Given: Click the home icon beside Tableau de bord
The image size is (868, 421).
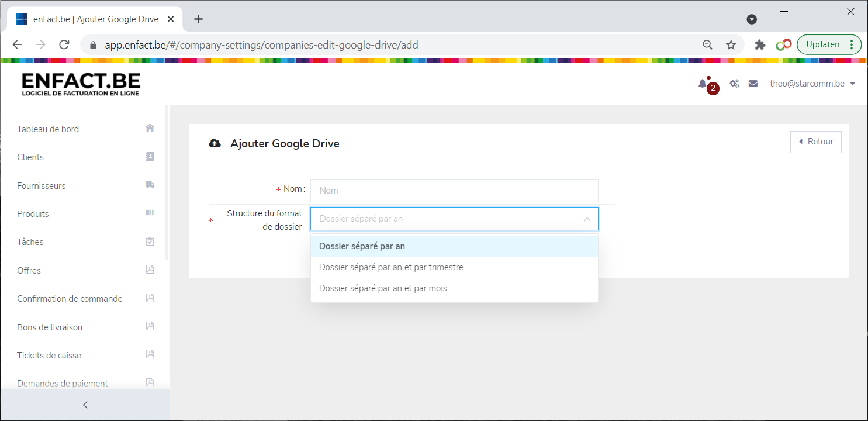Looking at the screenshot, I should pos(150,128).
